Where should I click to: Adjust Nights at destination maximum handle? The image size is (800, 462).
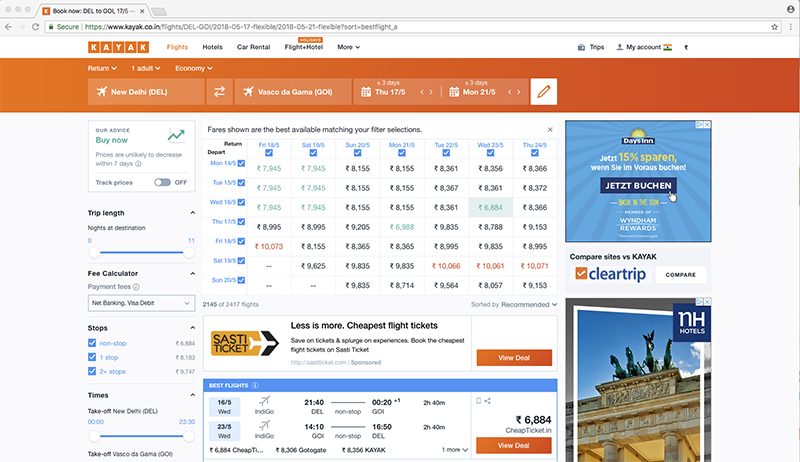(x=189, y=252)
